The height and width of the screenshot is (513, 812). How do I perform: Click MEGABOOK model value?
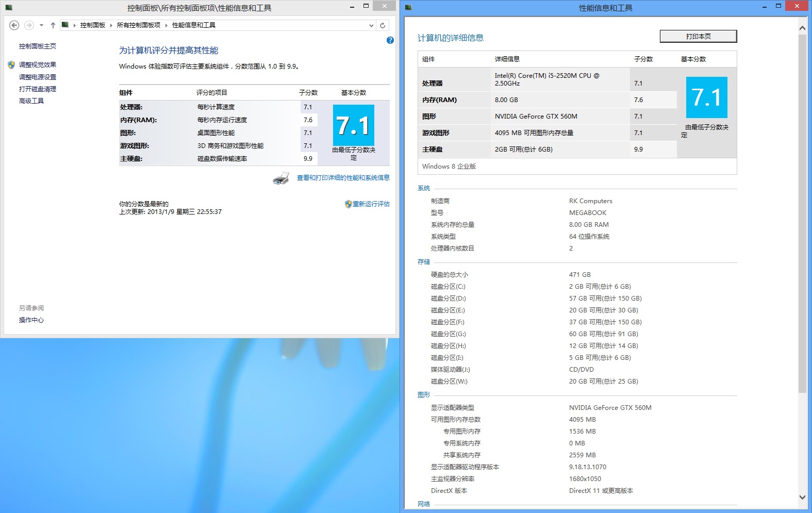click(x=588, y=213)
